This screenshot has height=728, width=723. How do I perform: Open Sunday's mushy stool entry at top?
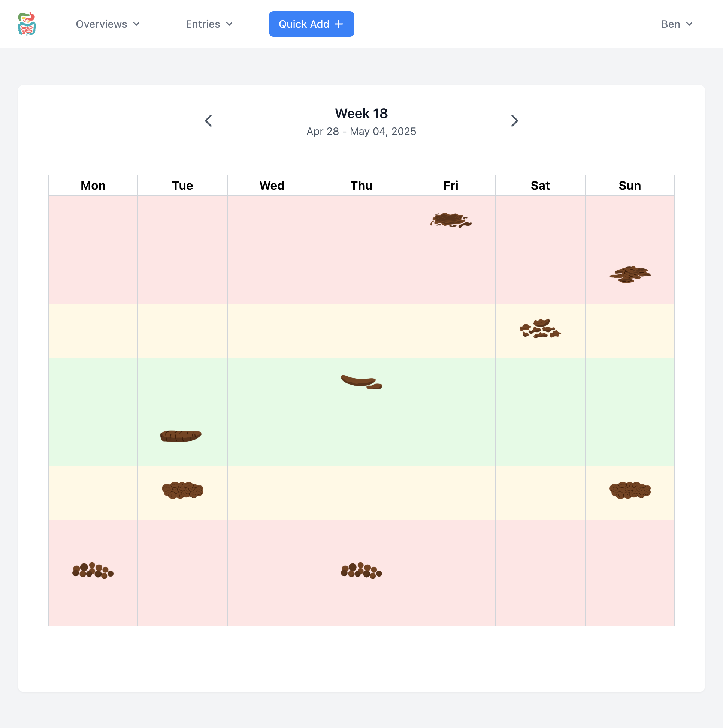click(x=630, y=274)
